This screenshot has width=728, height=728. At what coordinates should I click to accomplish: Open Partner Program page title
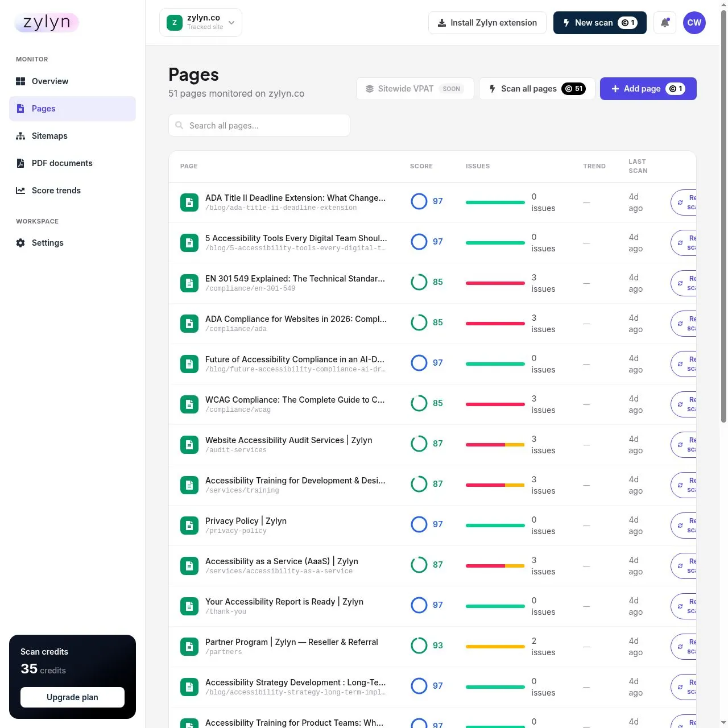(x=291, y=642)
